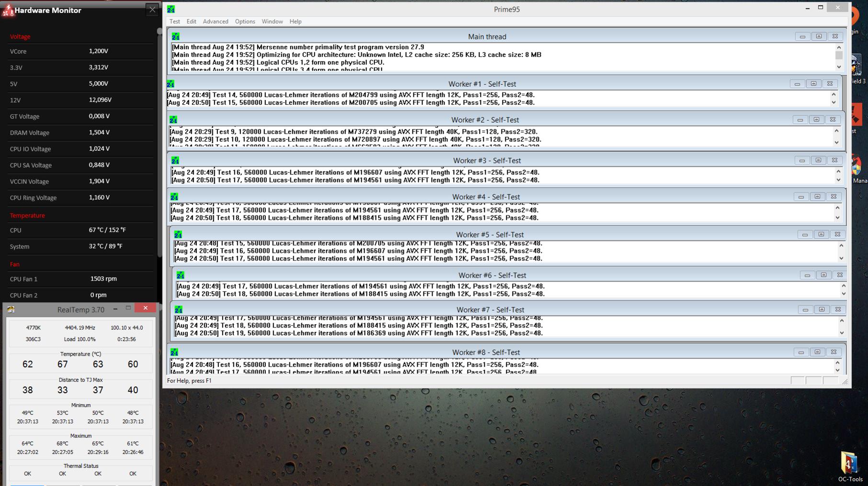Click the Worker #3 Self-Test window icon

pos(175,160)
